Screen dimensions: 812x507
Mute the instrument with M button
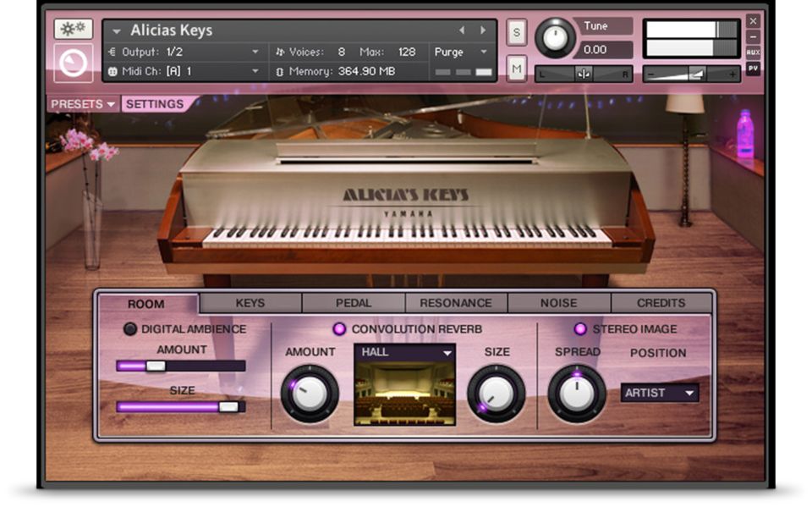[516, 68]
